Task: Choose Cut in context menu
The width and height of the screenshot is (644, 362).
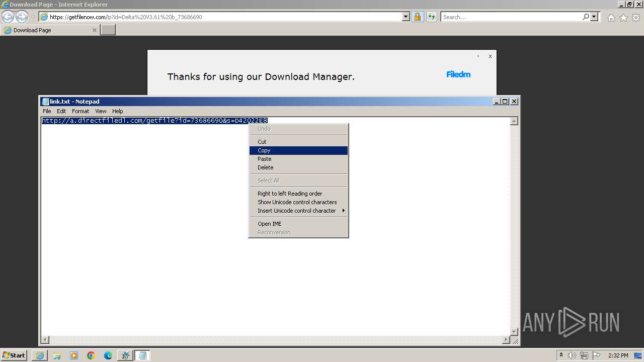Action: tap(298, 142)
